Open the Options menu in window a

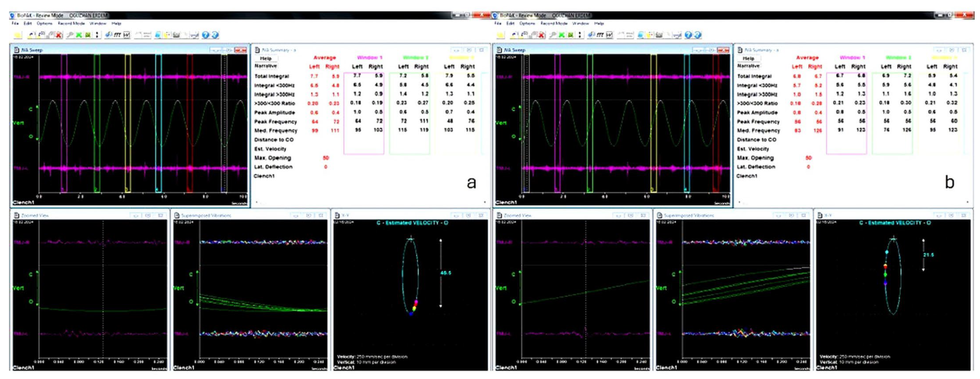44,24
